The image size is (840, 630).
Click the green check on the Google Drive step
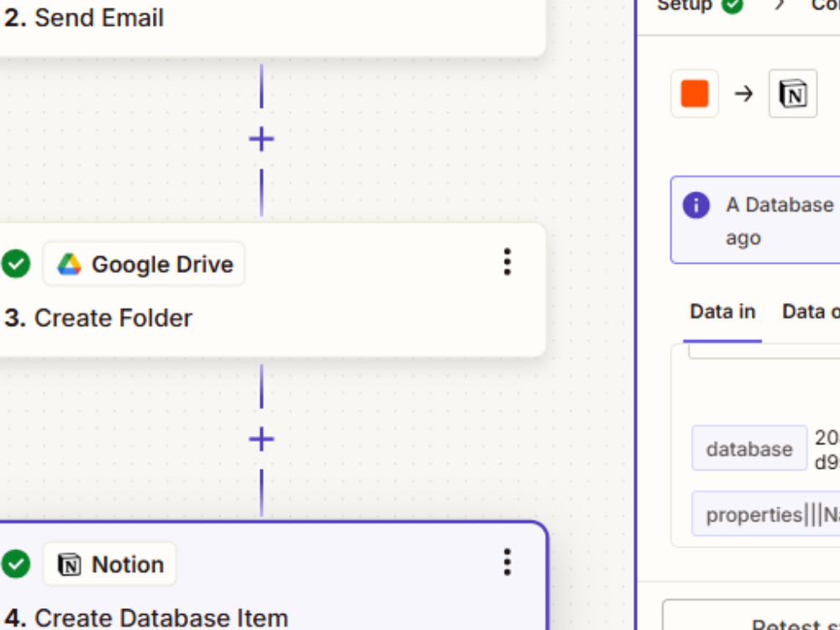[16, 264]
